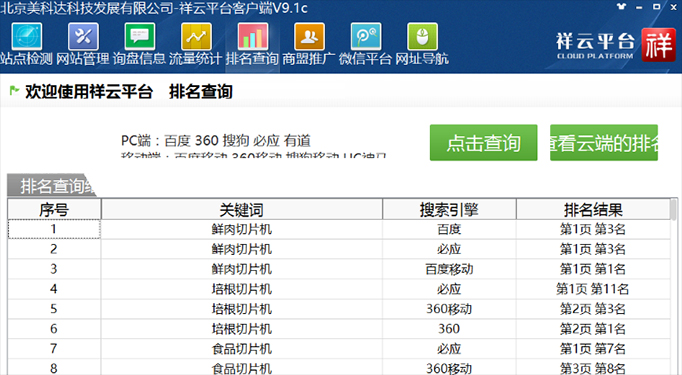Screen dimensions: 682x375
Task: Open the 站点检测 radar icon
Action: click(27, 37)
